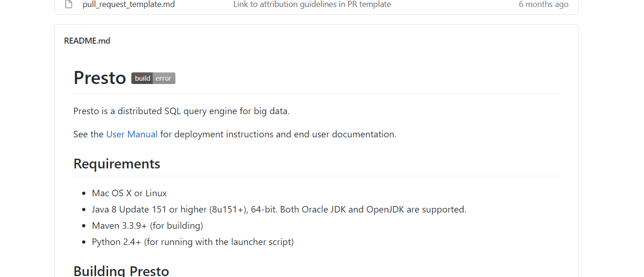The image size is (644, 277).
Task: Click the Presto main heading
Action: [x=100, y=77]
